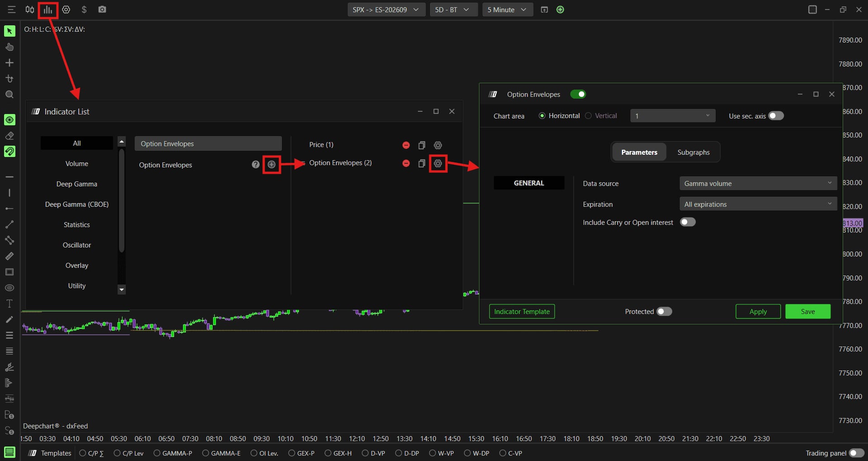Select the arrow pointer tool
The image size is (868, 461).
(9, 31)
